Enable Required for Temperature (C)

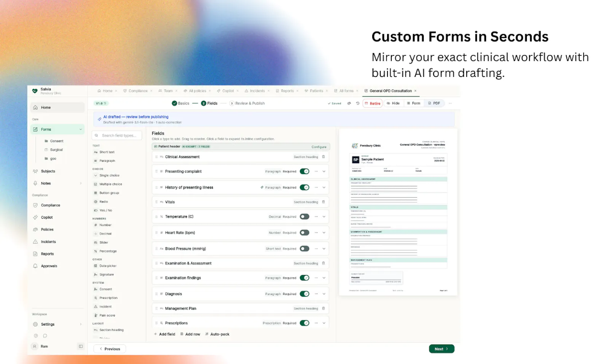pos(304,217)
